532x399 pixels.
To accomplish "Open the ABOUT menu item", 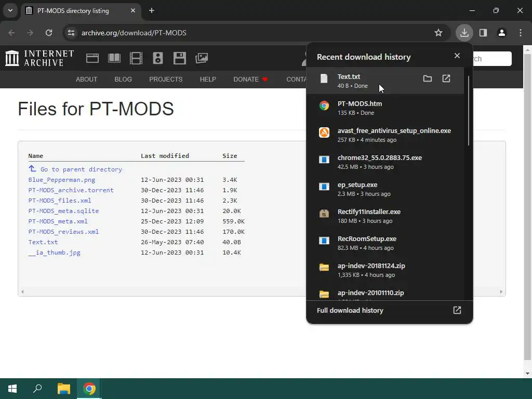I will point(87,79).
